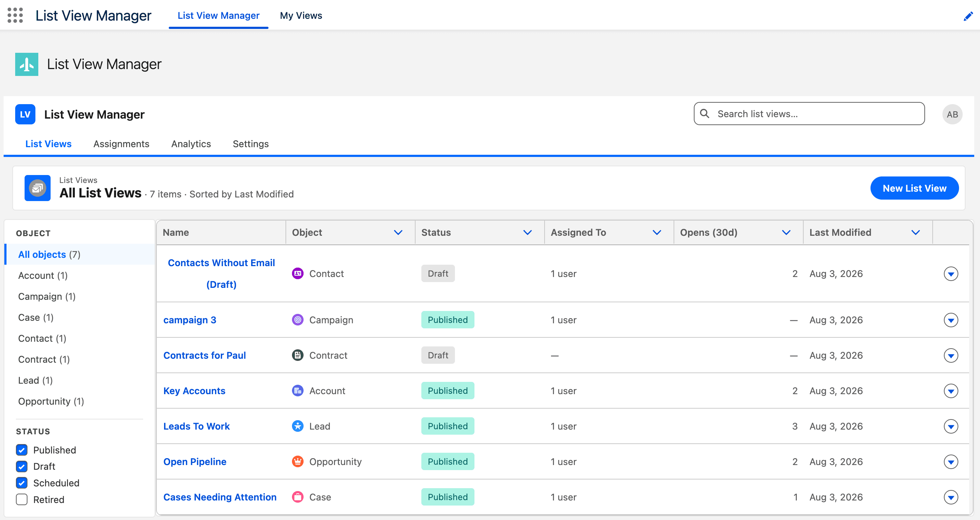Click the Campaign object icon
The image size is (980, 520).
pyautogui.click(x=297, y=320)
